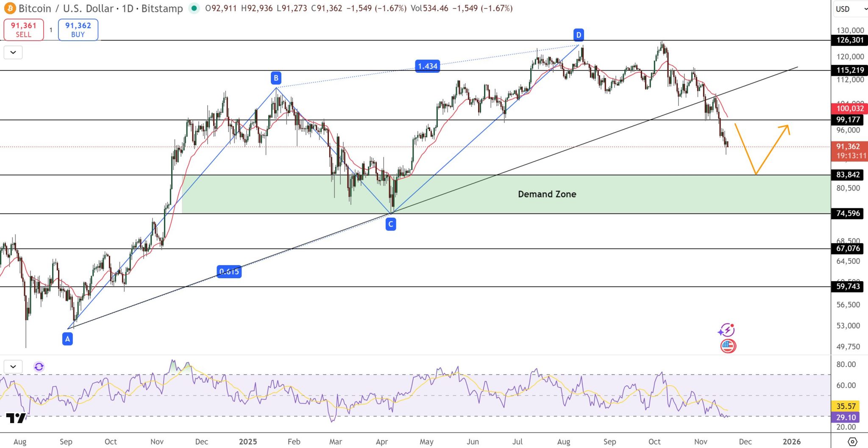Click the 91,362 BUY button
This screenshot has width=868, height=448.
click(78, 30)
